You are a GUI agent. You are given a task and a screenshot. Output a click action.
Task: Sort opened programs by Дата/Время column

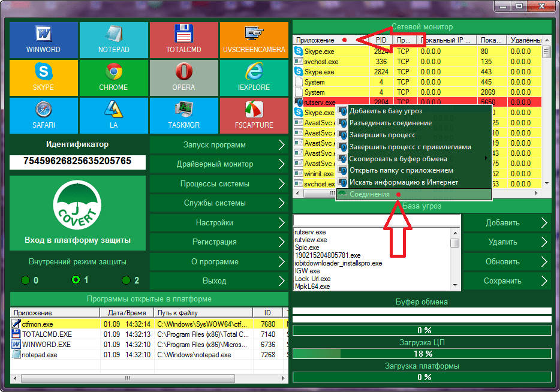(127, 313)
